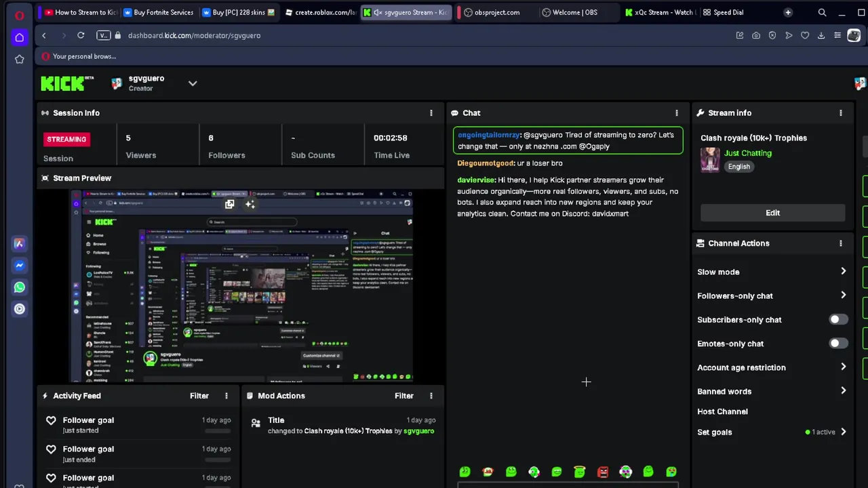Click the sparkle icon on stream preview

coord(250,204)
